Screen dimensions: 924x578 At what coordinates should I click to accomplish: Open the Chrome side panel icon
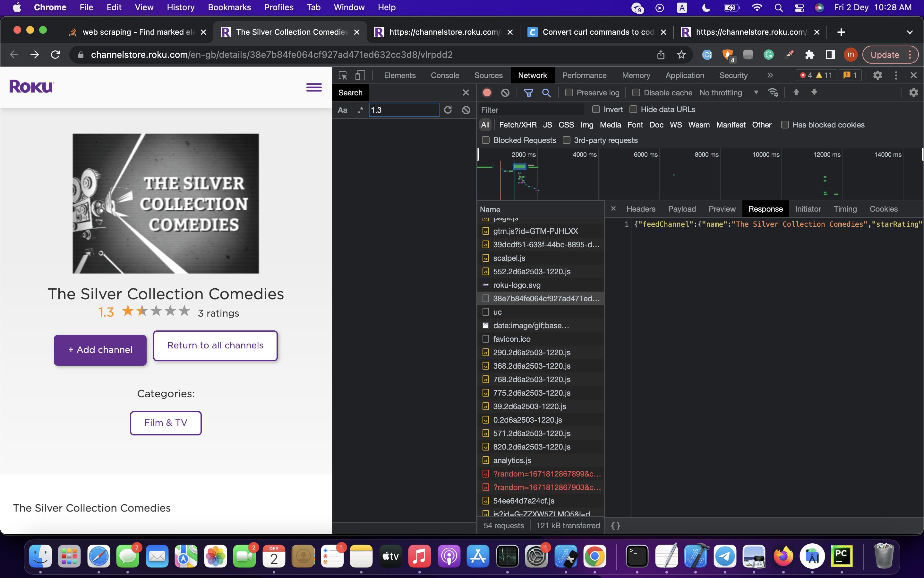(x=830, y=55)
